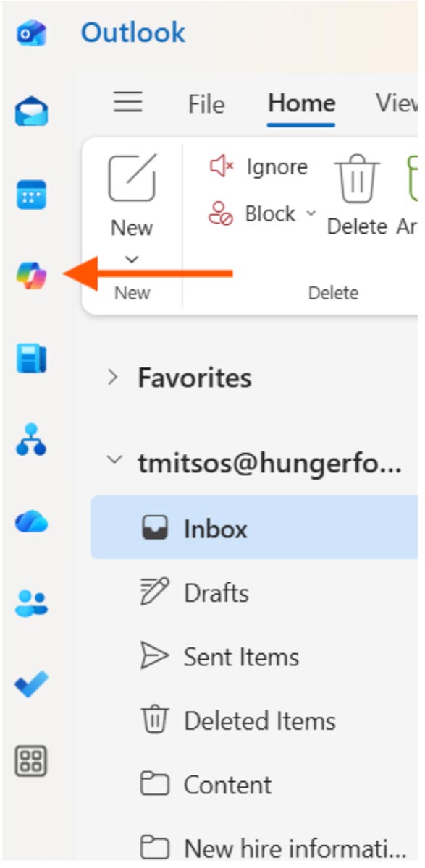Screen dimensions: 425x868
Task: Select the Home ribbon tab
Action: [301, 103]
